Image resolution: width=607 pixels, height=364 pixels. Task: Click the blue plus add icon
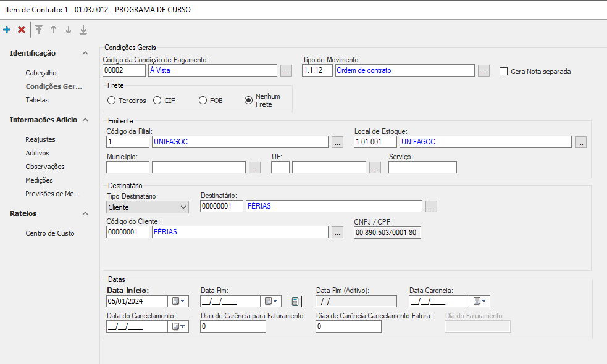7,30
